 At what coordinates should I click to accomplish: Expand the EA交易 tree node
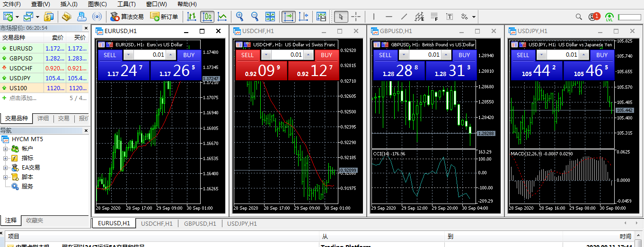[x=6, y=168]
